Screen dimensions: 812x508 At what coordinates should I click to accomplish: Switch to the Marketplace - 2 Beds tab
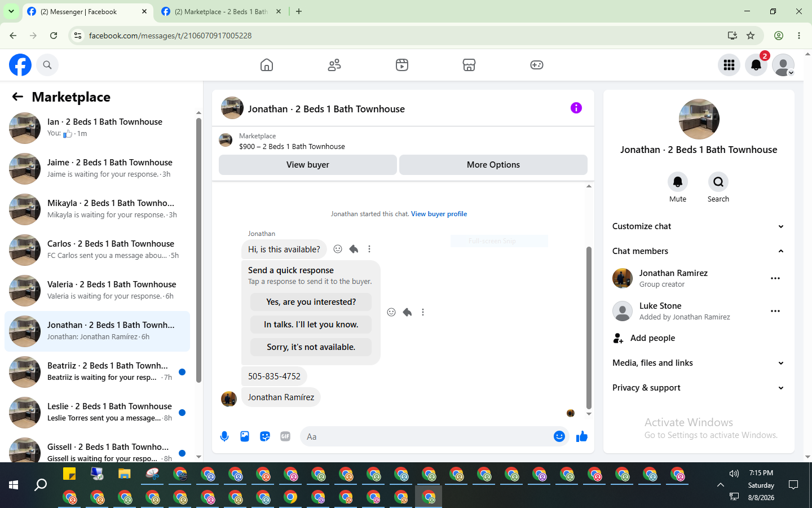pyautogui.click(x=222, y=12)
